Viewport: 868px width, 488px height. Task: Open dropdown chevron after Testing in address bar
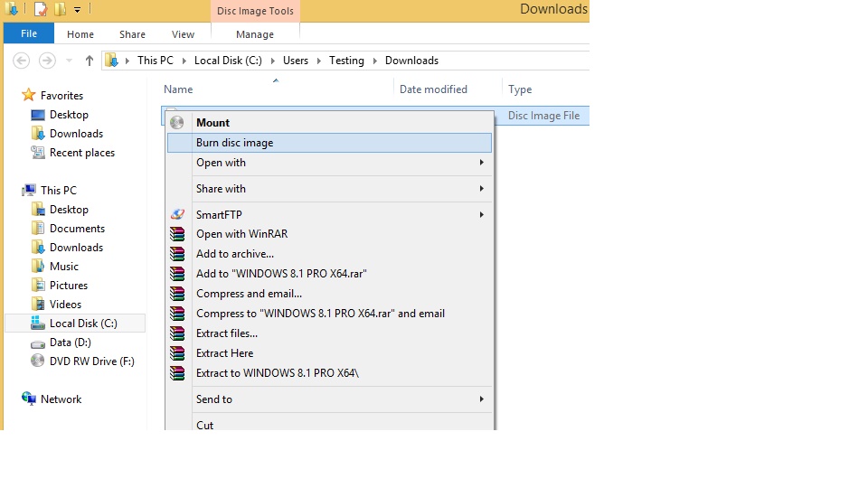[x=374, y=61]
